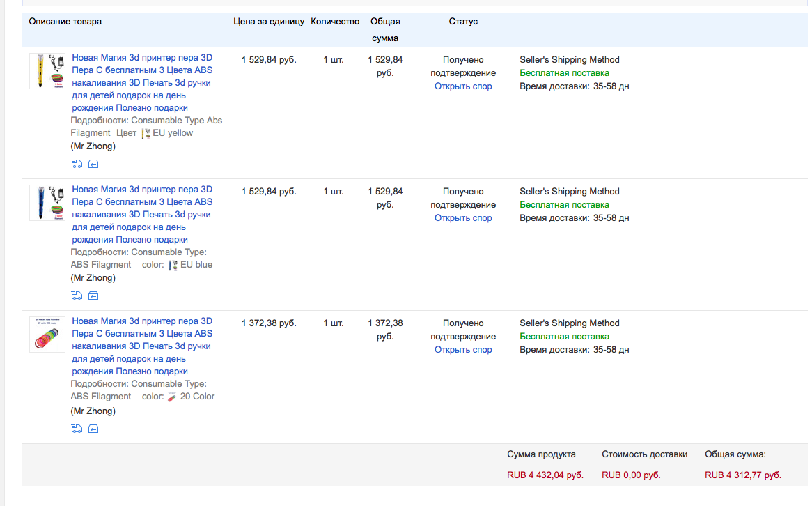Open dispute for the 20 Color filament order
This screenshot has width=812, height=506.
463,350
